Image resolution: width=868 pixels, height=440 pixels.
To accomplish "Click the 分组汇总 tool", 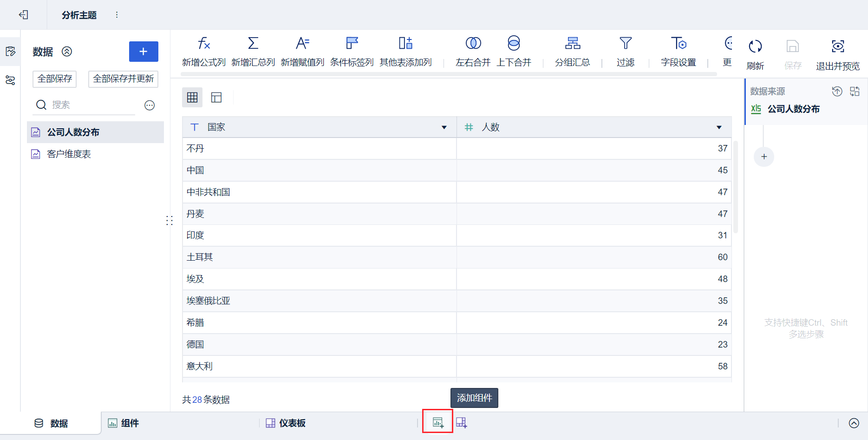I will 573,52.
